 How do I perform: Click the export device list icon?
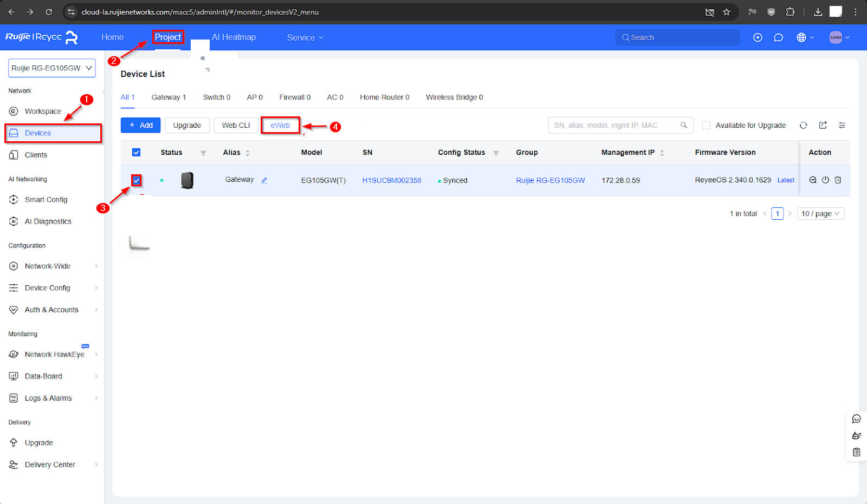[x=823, y=125]
